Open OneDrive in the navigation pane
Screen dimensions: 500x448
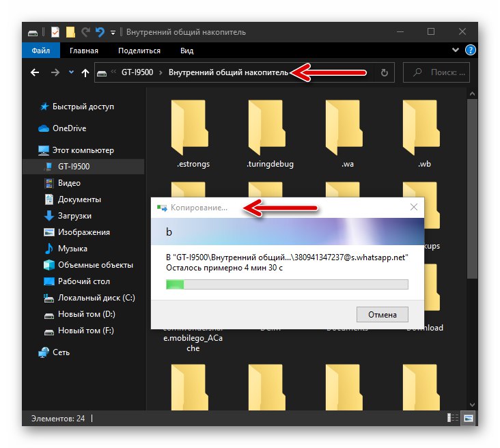(x=69, y=128)
